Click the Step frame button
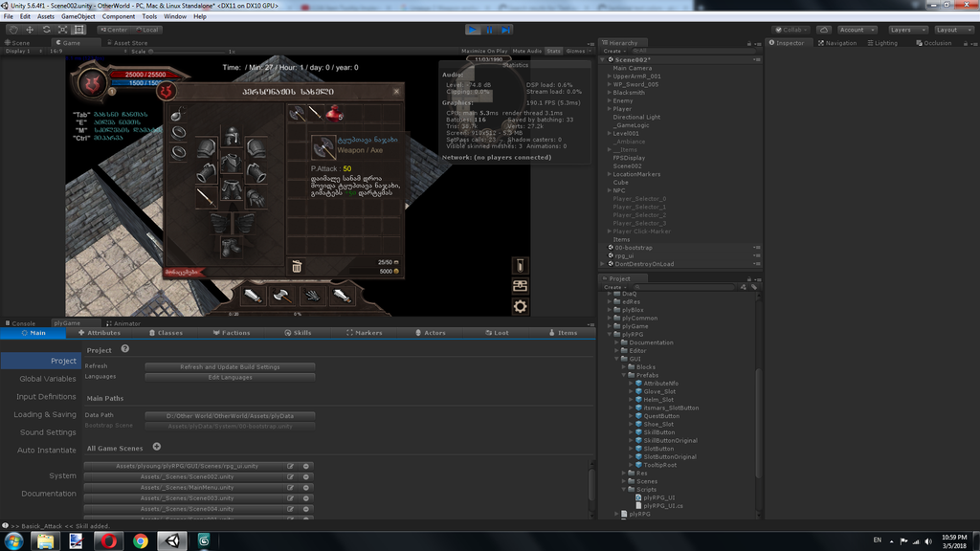980x551 pixels. (505, 30)
